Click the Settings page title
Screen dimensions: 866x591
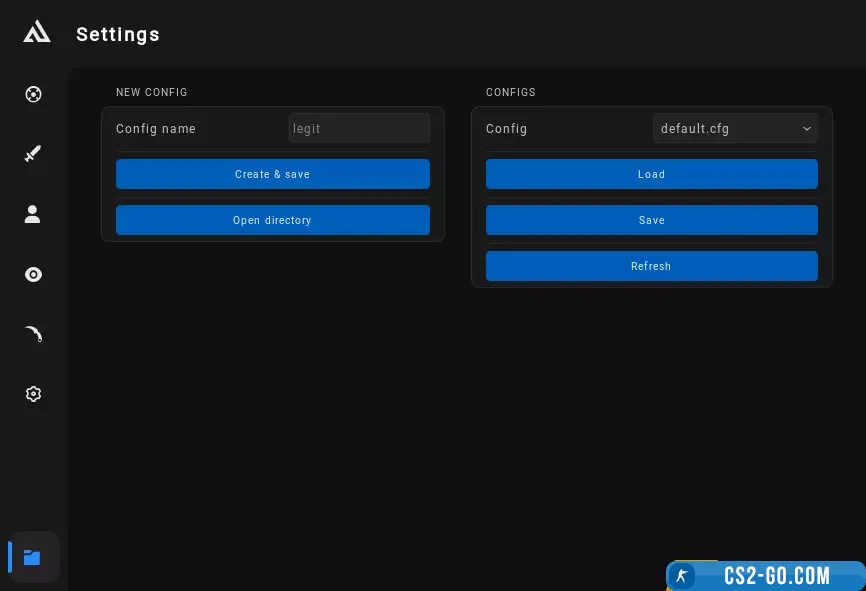point(118,34)
